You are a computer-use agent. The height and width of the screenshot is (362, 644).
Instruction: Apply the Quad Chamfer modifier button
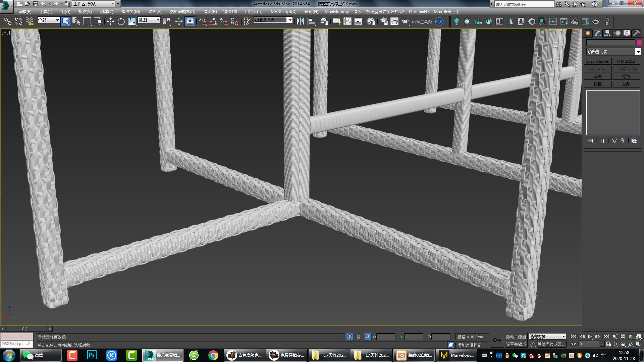click(597, 61)
